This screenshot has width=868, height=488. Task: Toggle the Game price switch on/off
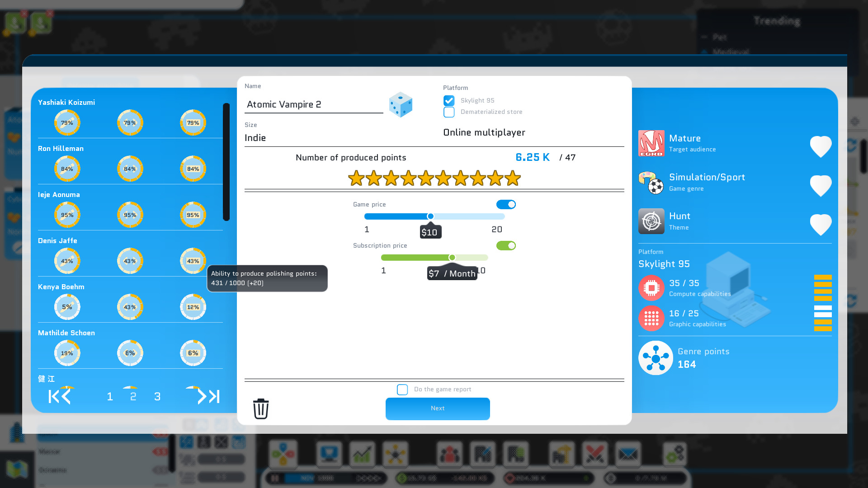(505, 204)
